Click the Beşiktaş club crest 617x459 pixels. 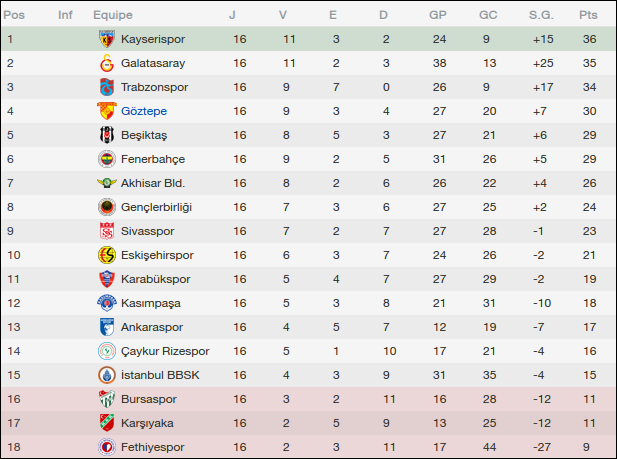tap(106, 135)
